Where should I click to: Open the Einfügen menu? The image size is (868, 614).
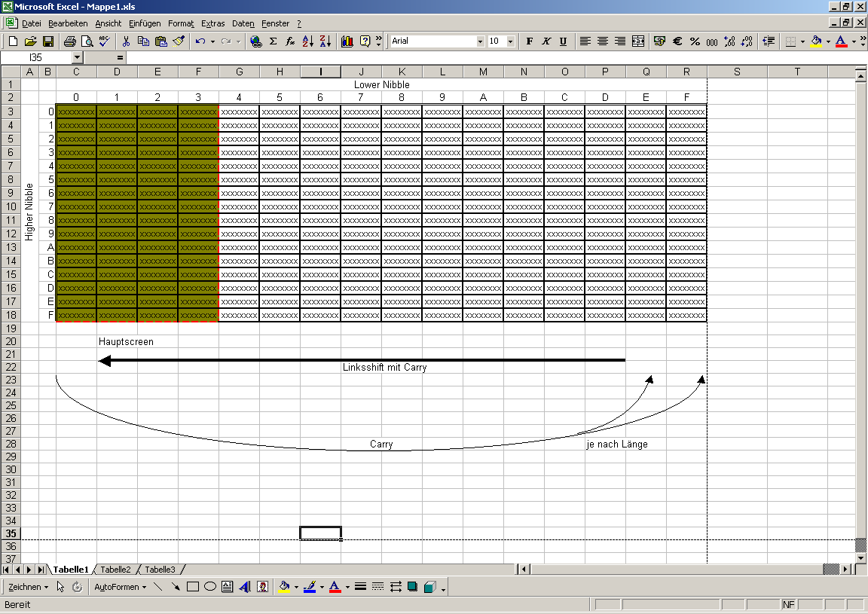[145, 23]
